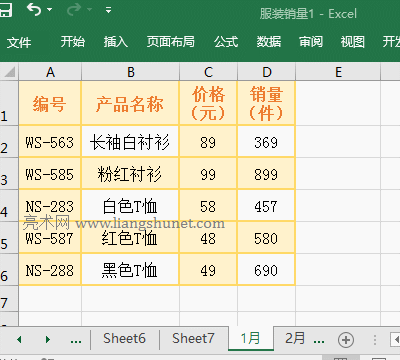The height and width of the screenshot is (360, 400).
Task: Select price cell with value 99
Action: [208, 174]
